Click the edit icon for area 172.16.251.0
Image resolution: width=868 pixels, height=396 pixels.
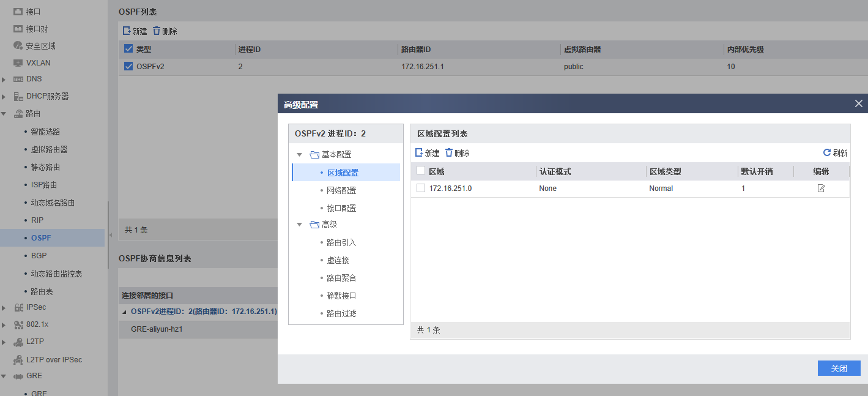pyautogui.click(x=821, y=189)
